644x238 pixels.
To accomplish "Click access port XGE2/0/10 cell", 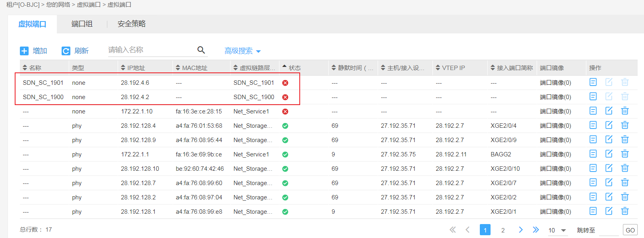I will (505, 169).
